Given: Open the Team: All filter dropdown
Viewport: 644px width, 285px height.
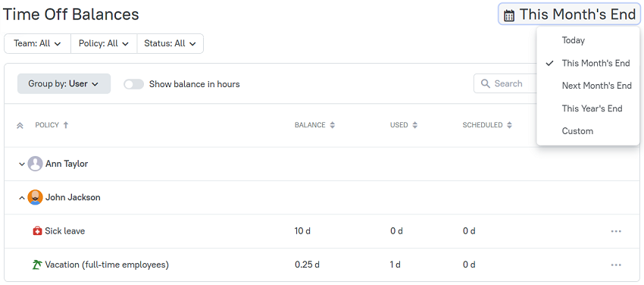Looking at the screenshot, I should [x=37, y=43].
